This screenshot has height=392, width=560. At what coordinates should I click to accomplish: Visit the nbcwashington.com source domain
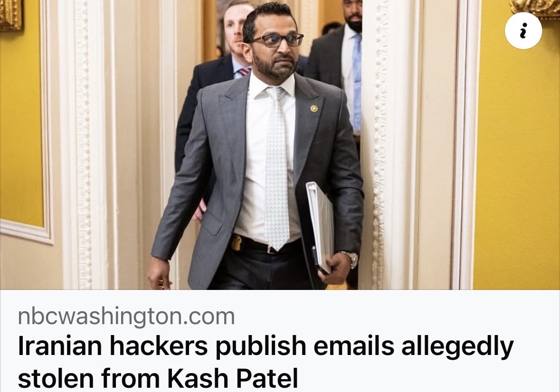point(126,317)
